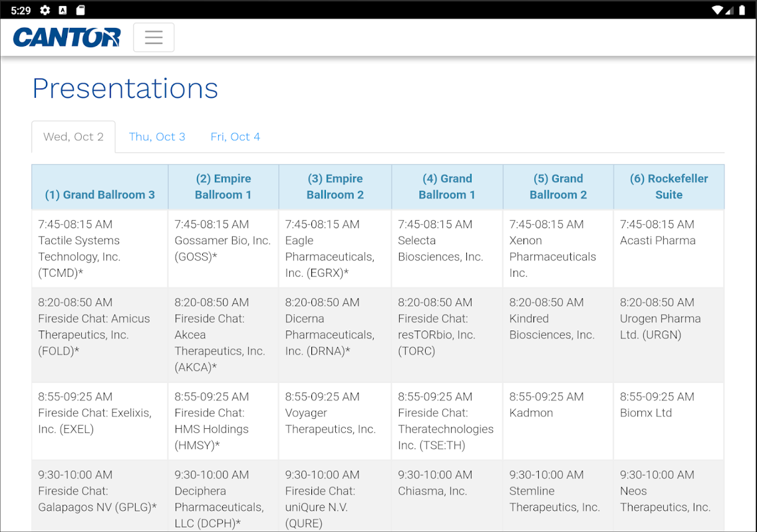
Task: Open the hamburger navigation menu
Action: (x=154, y=37)
